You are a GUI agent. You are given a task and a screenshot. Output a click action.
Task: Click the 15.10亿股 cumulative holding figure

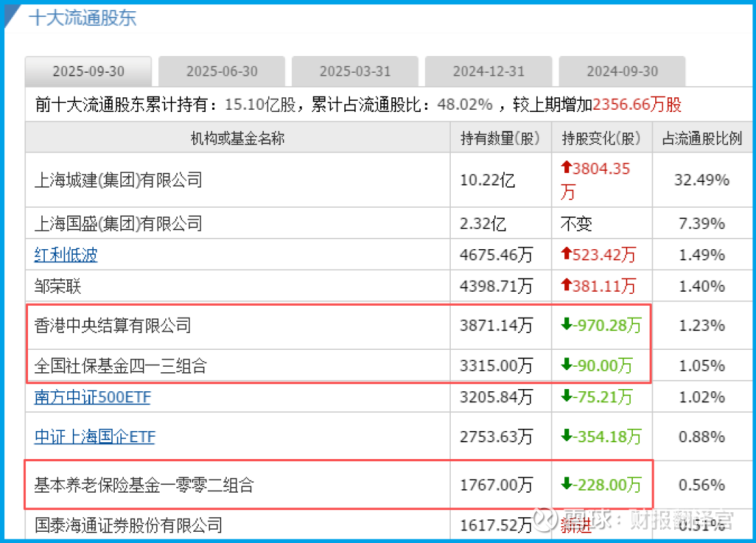(x=260, y=104)
